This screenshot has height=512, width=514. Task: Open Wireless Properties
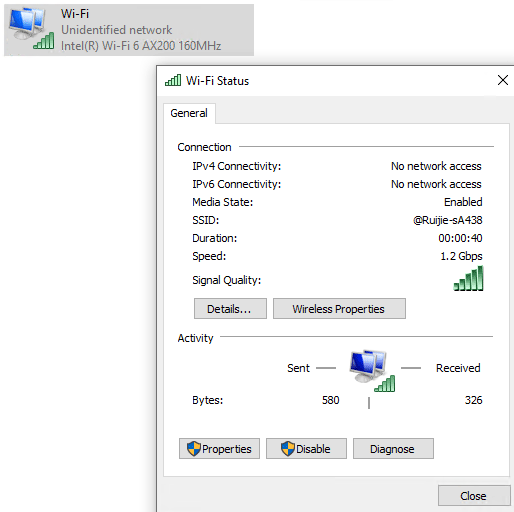[x=339, y=309]
